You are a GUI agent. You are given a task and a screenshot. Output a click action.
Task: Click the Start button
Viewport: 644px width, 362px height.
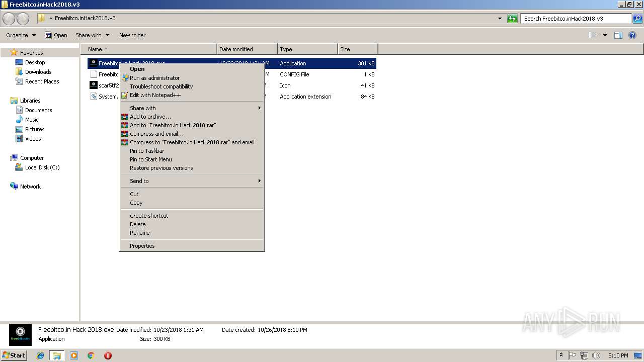[14, 355]
